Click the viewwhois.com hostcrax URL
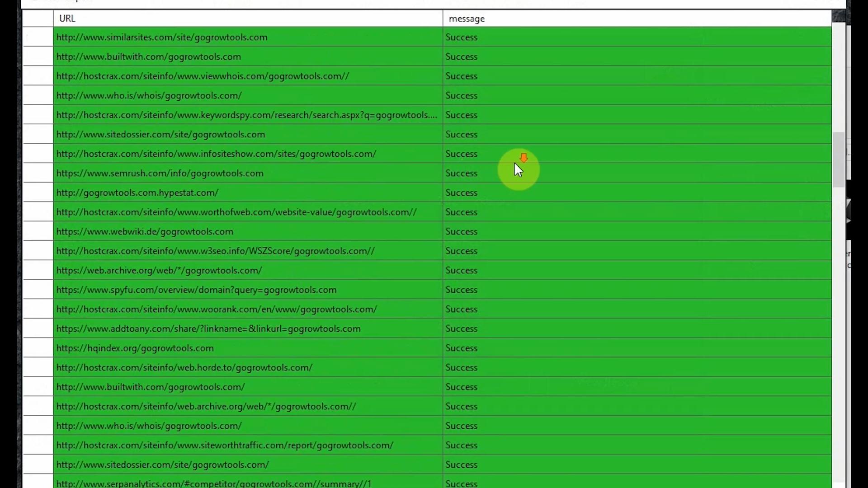868x488 pixels. [x=203, y=76]
